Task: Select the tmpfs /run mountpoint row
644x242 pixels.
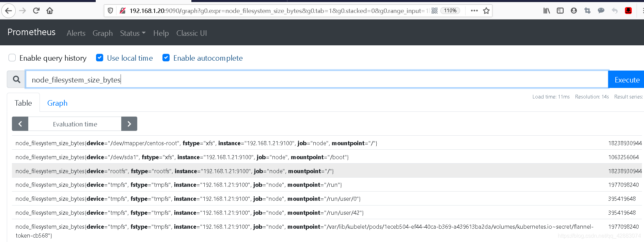Action: click(x=327, y=185)
